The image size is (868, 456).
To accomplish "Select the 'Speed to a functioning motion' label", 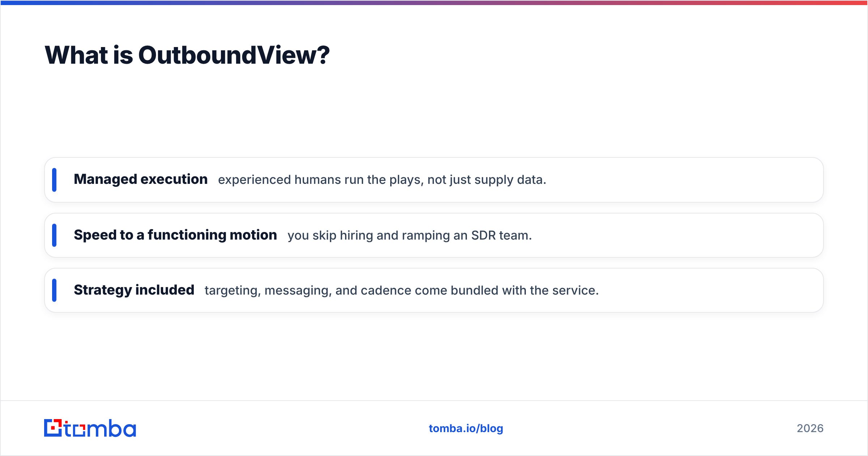I will pos(175,235).
